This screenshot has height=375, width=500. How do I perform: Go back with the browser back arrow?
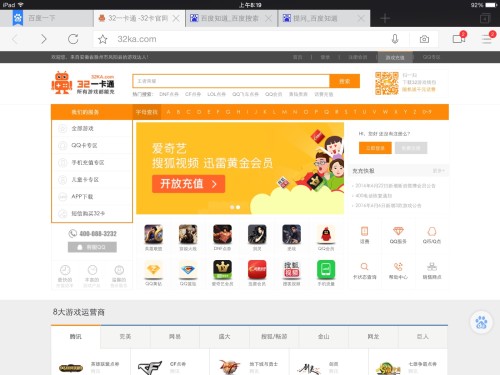[15, 39]
